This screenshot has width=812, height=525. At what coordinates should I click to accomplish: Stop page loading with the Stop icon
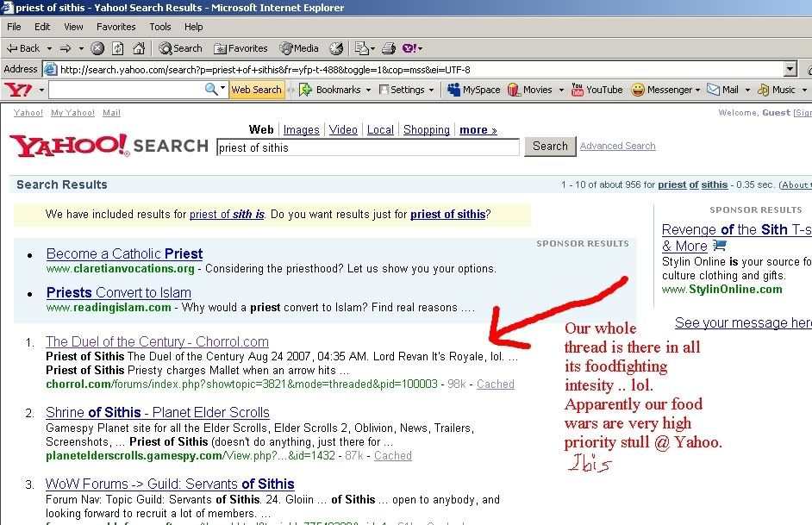[x=97, y=48]
